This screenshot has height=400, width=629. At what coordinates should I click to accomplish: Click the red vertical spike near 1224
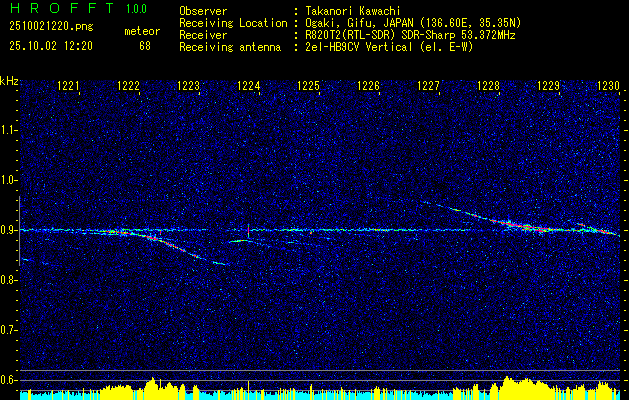(248, 231)
